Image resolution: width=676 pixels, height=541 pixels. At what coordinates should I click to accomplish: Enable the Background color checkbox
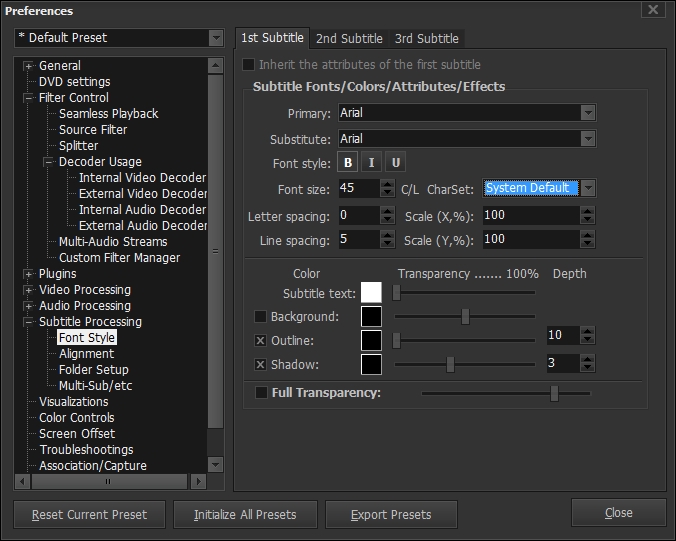pos(261,317)
